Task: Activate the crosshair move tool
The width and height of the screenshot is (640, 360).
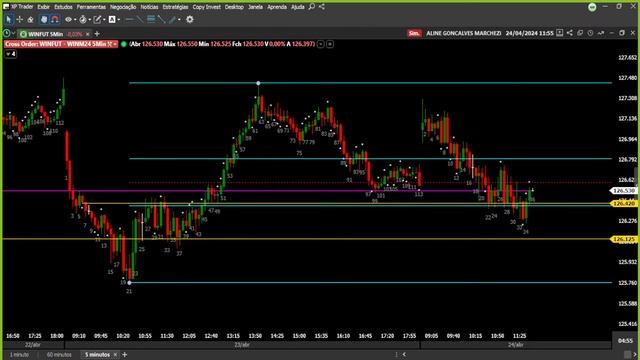Action: click(x=20, y=19)
